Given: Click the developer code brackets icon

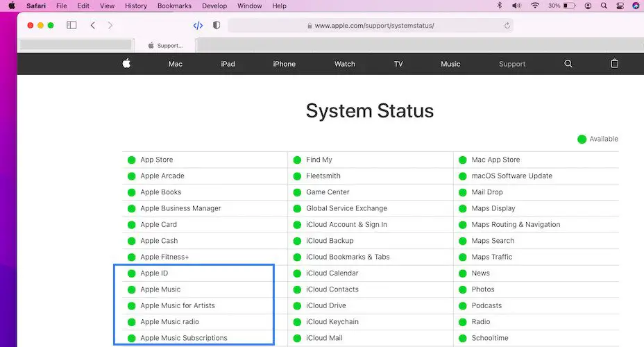Looking at the screenshot, I should [198, 26].
